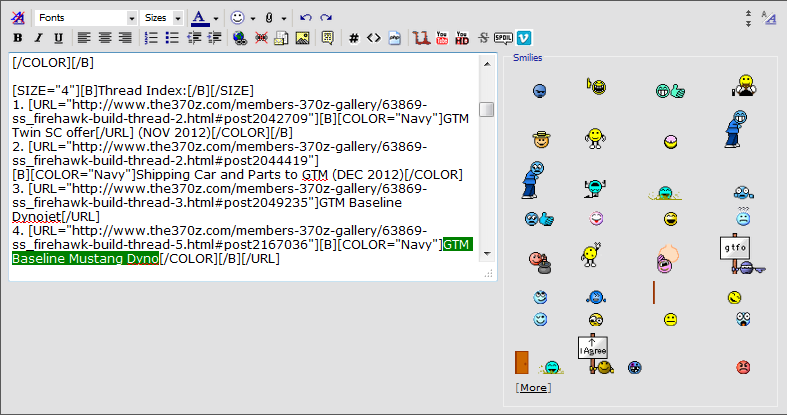
Task: Click the editor scrollbar down arrow
Action: coord(487,254)
